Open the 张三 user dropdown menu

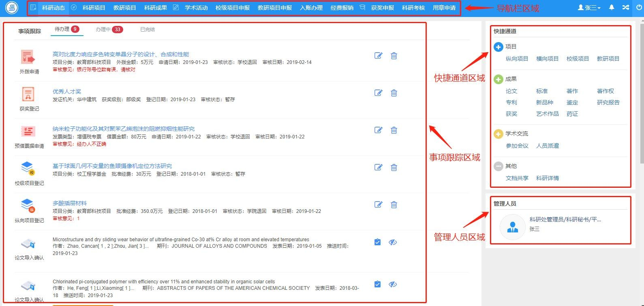(589, 7)
